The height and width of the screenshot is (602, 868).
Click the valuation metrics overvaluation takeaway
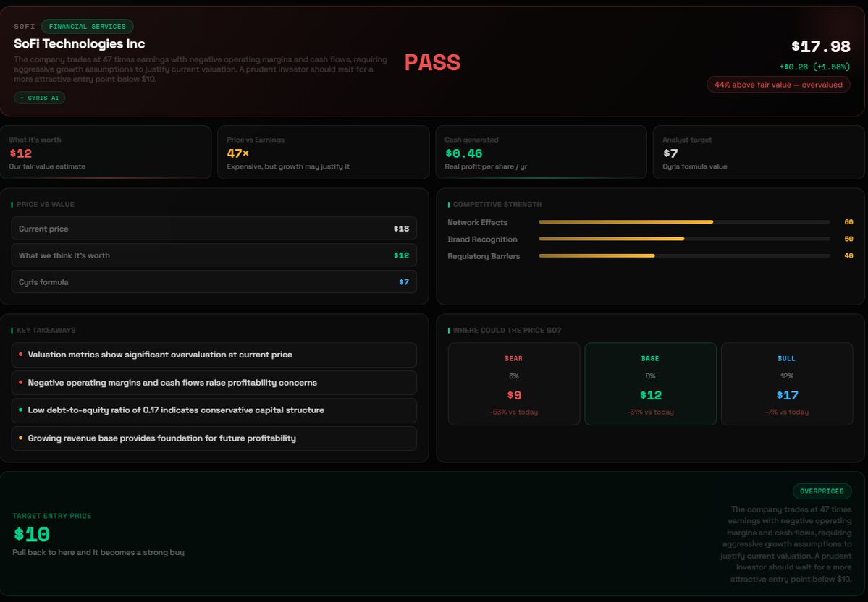click(x=214, y=355)
